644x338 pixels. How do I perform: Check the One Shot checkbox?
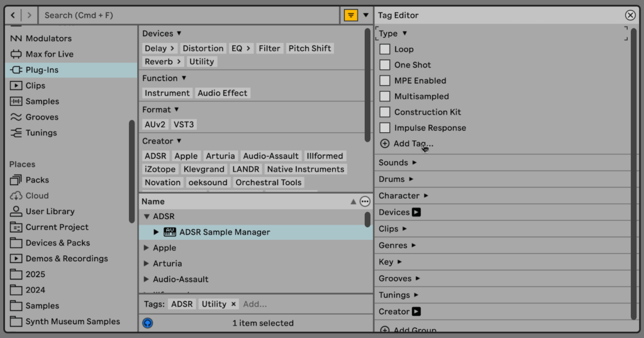pos(385,65)
